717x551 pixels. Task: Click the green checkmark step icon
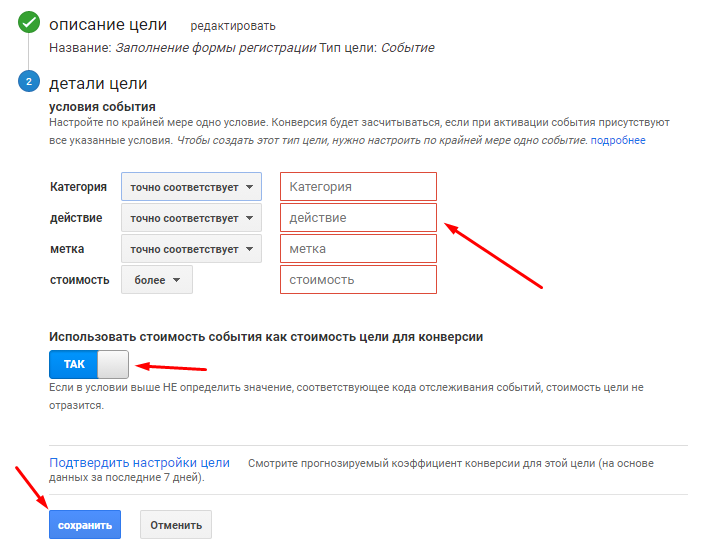30,24
